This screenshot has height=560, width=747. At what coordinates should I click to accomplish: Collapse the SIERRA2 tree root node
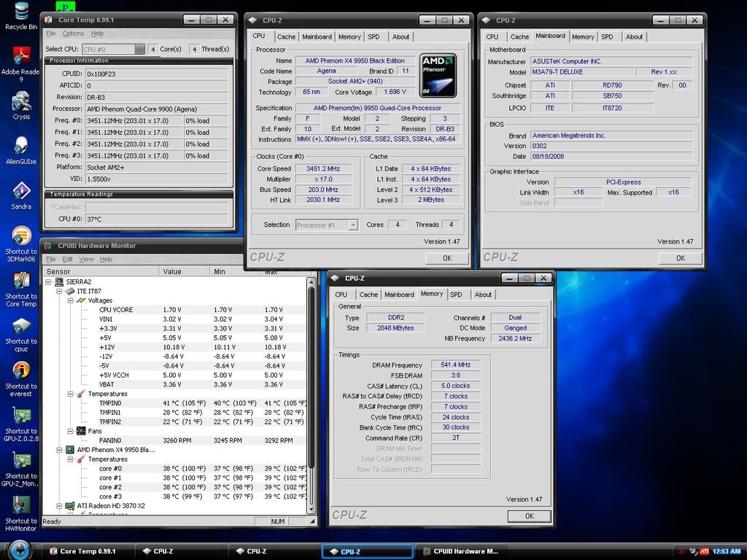click(49, 281)
